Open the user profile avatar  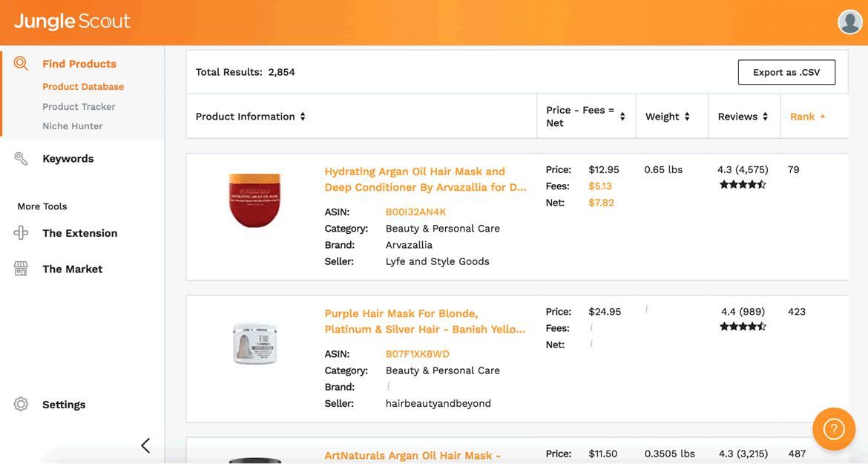(x=849, y=22)
